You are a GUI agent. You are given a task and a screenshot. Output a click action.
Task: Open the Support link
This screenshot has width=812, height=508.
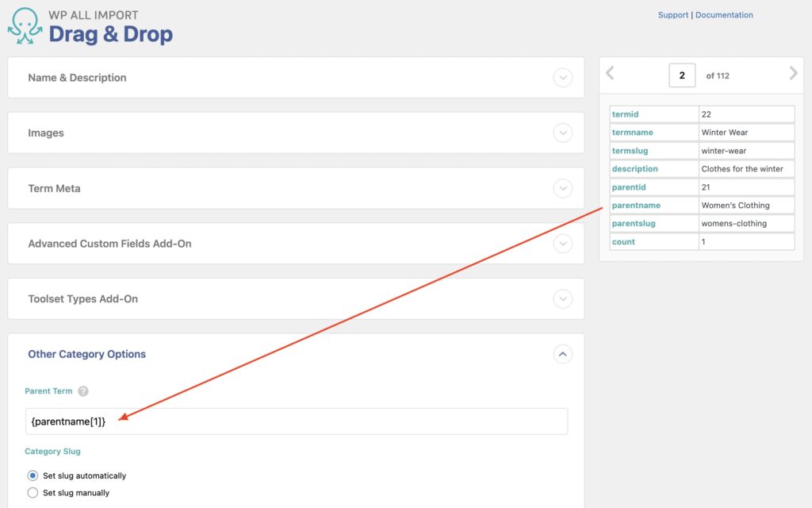[x=672, y=15]
